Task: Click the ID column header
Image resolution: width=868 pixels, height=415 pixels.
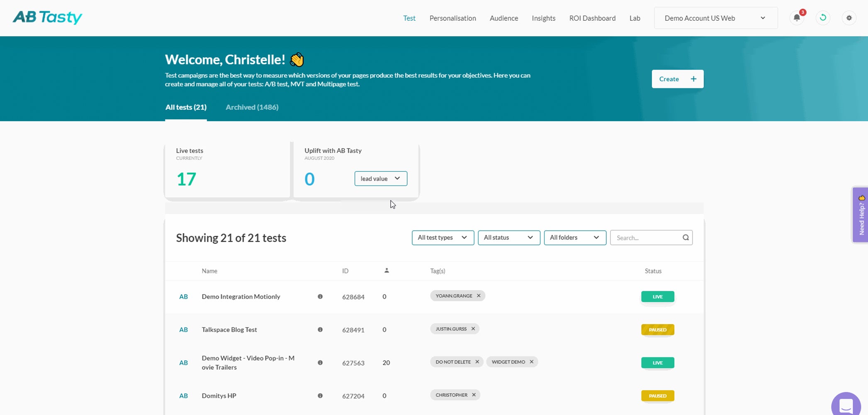Action: [x=345, y=271]
